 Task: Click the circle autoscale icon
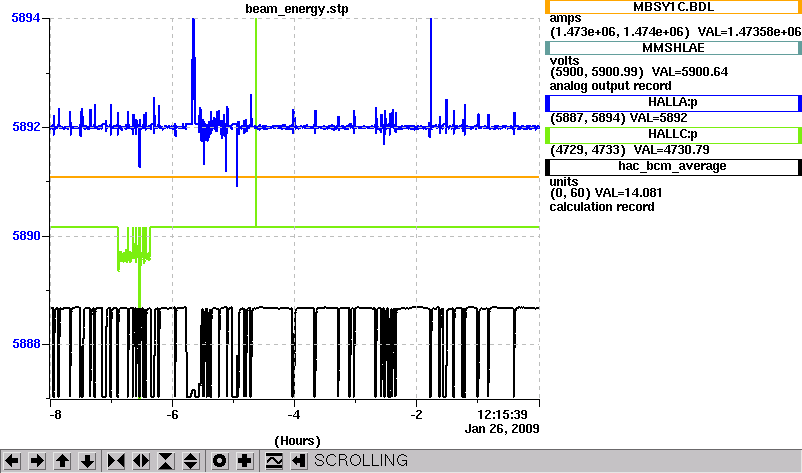[x=219, y=461]
